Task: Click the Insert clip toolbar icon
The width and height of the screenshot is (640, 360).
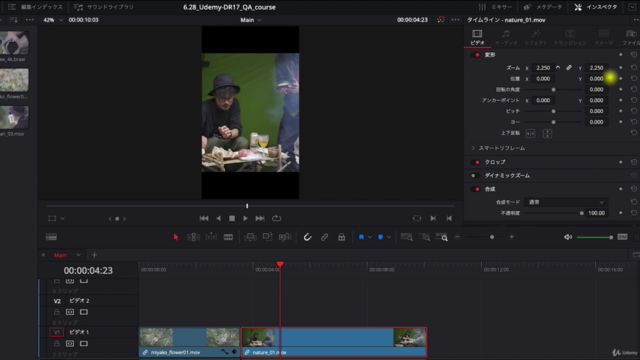Action: point(250,237)
